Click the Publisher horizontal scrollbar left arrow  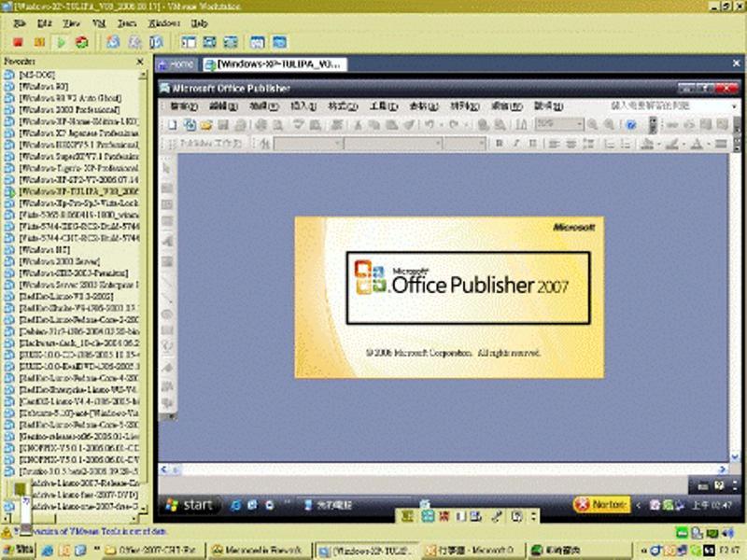point(164,469)
